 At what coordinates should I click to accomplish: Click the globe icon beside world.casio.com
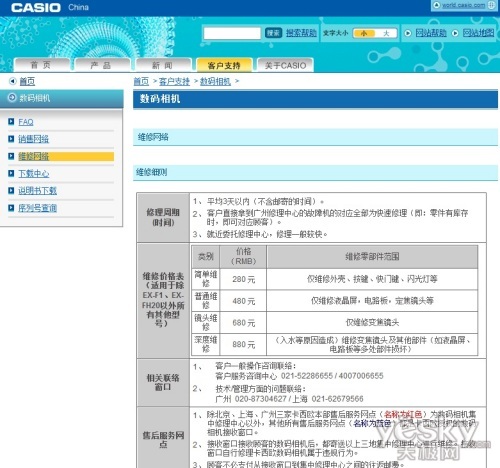tap(491, 5)
